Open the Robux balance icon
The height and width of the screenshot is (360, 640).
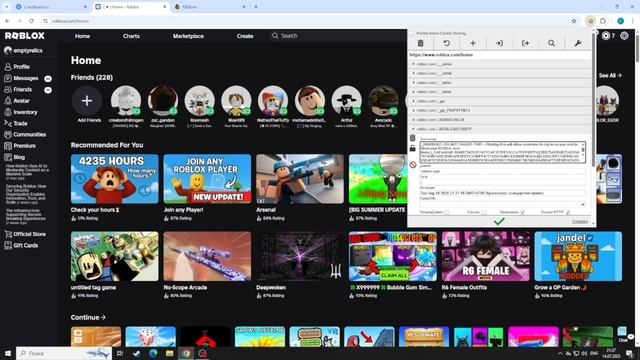(x=606, y=36)
